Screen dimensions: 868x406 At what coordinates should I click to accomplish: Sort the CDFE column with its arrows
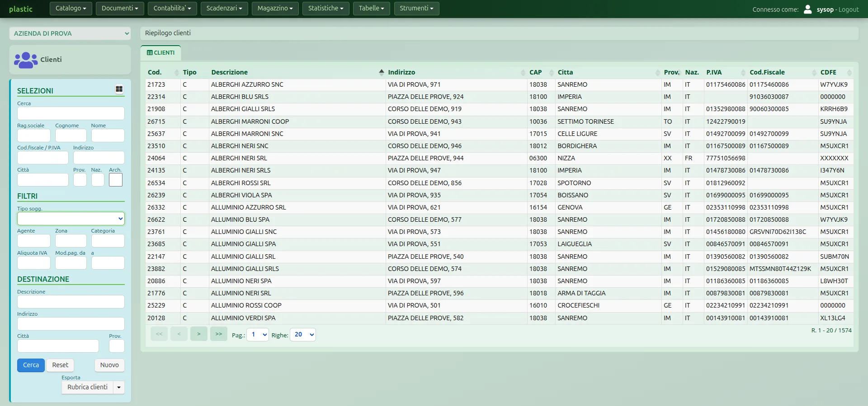tap(849, 72)
